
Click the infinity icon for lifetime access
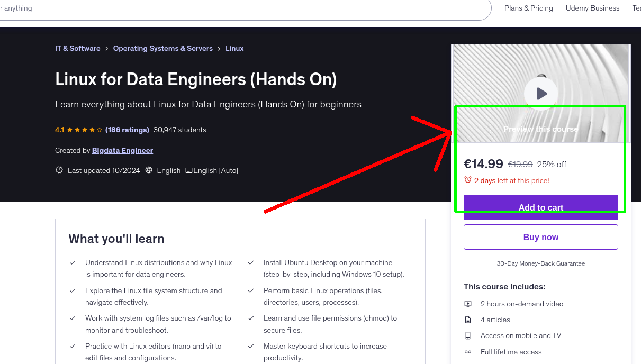point(468,352)
